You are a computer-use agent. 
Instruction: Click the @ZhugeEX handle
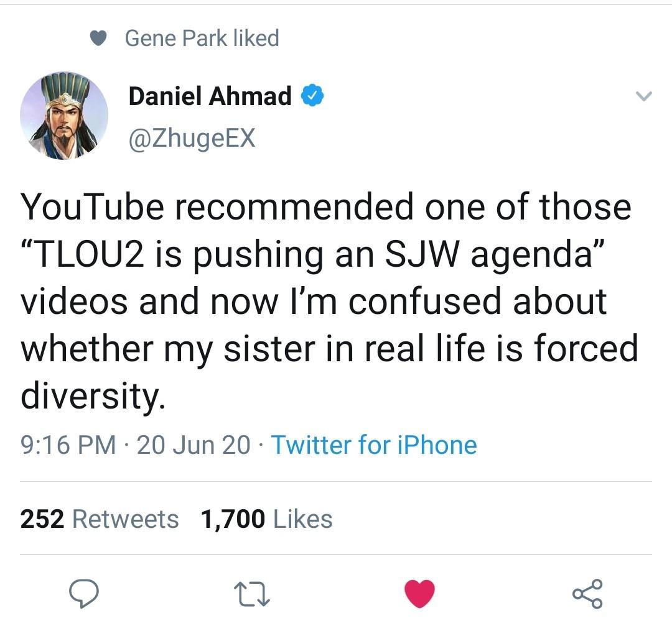coord(192,137)
